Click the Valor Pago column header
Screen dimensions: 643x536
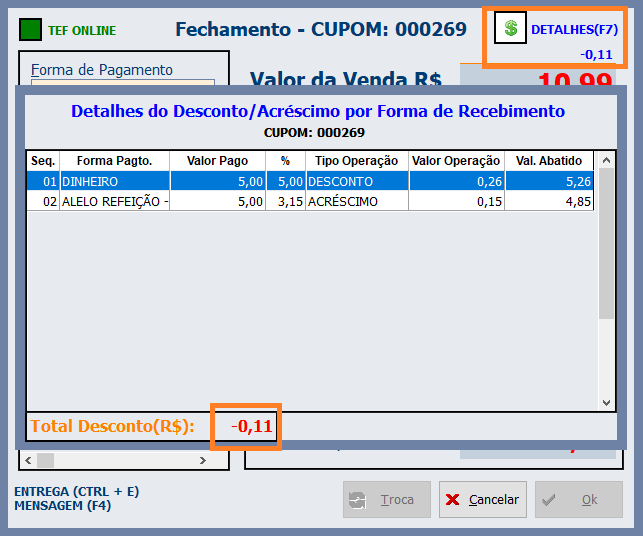217,161
